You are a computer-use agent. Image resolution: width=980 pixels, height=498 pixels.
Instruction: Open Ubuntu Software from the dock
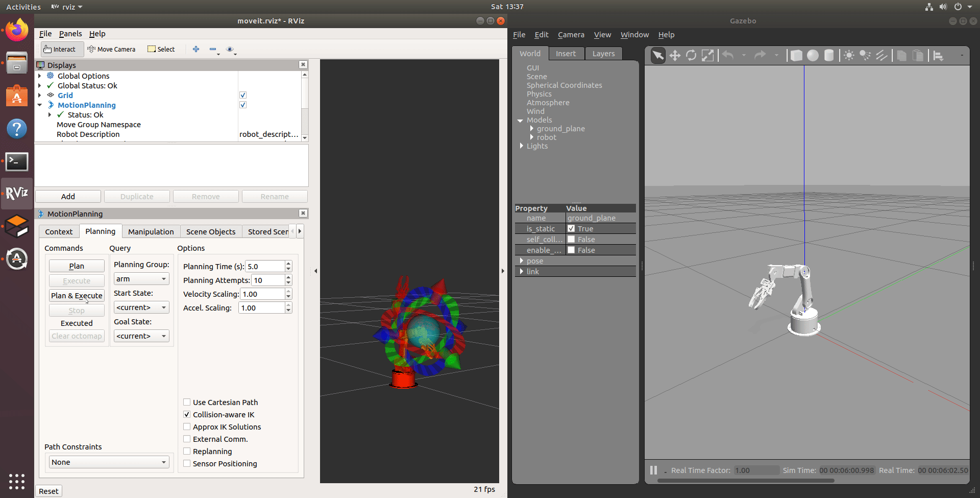click(x=17, y=96)
